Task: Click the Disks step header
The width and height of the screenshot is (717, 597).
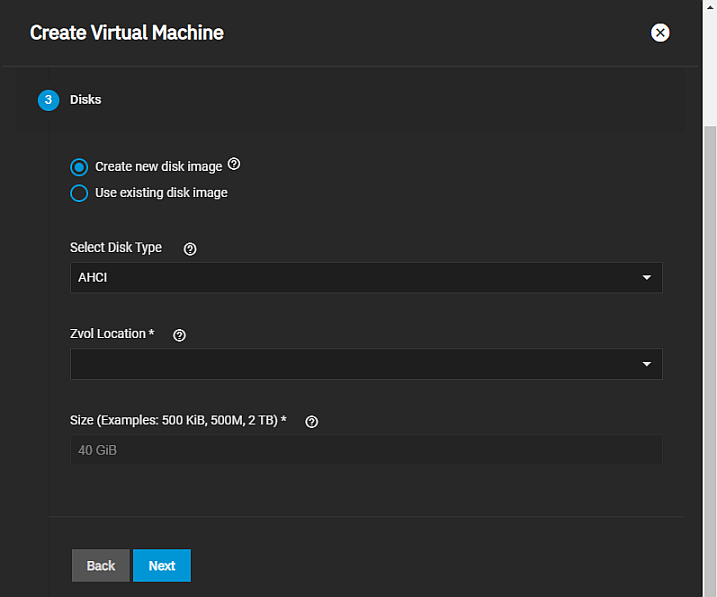Action: (x=86, y=100)
